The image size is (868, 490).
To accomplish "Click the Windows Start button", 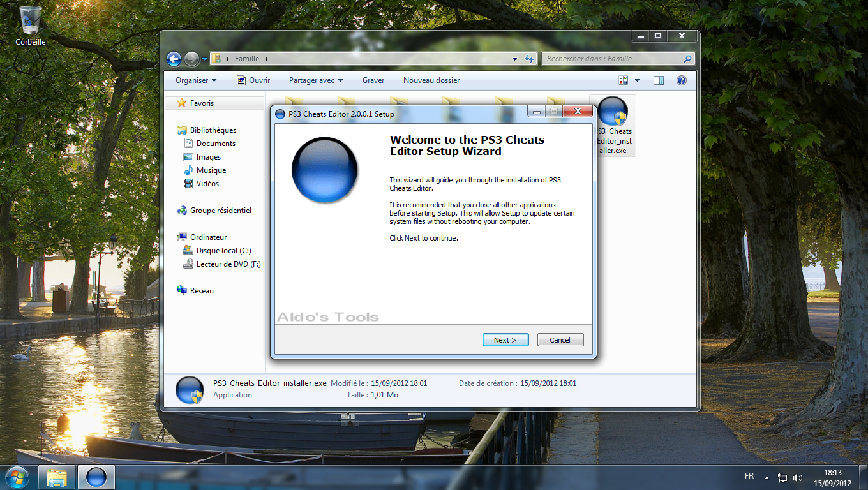I will 17,477.
